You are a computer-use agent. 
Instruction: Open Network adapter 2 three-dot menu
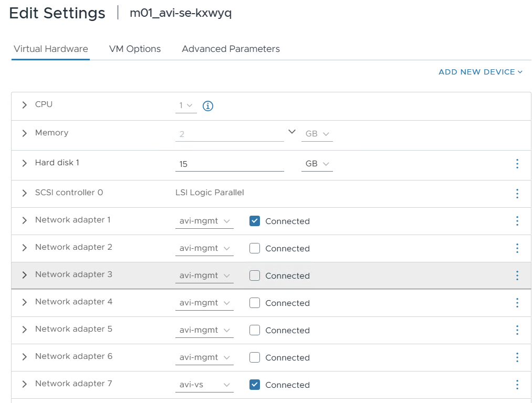click(x=517, y=248)
